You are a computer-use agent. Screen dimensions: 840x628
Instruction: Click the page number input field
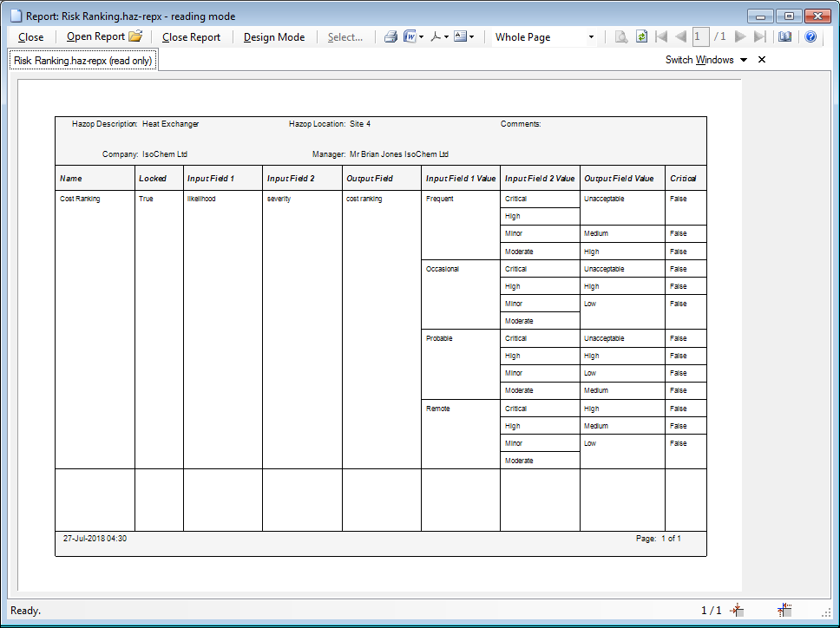(700, 36)
